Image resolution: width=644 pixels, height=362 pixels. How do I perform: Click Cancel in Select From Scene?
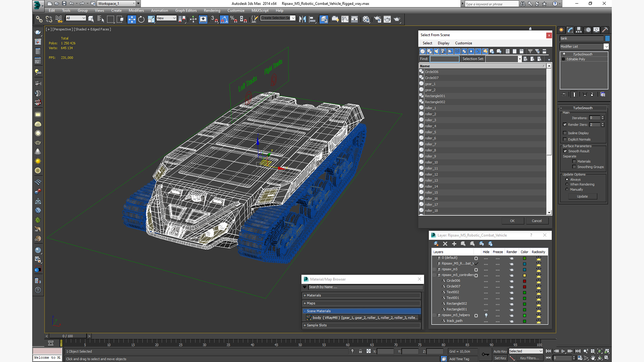[x=537, y=221]
